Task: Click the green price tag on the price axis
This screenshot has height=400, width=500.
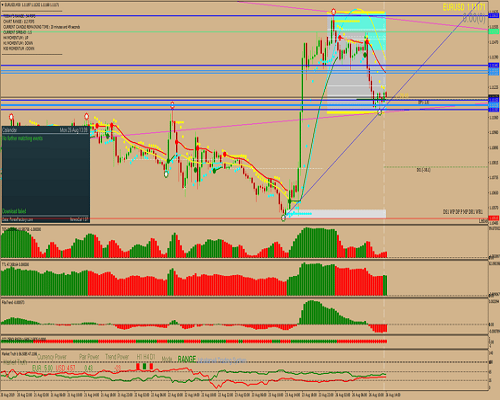Action: point(493,32)
